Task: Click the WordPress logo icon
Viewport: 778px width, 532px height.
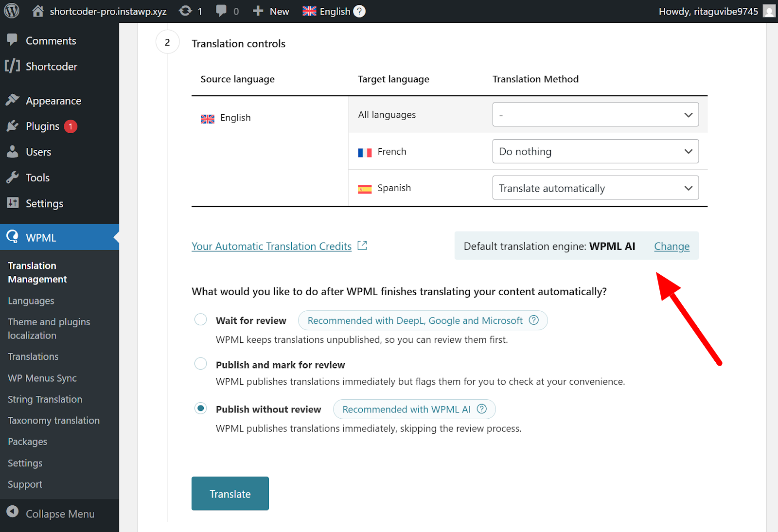Action: coord(12,11)
